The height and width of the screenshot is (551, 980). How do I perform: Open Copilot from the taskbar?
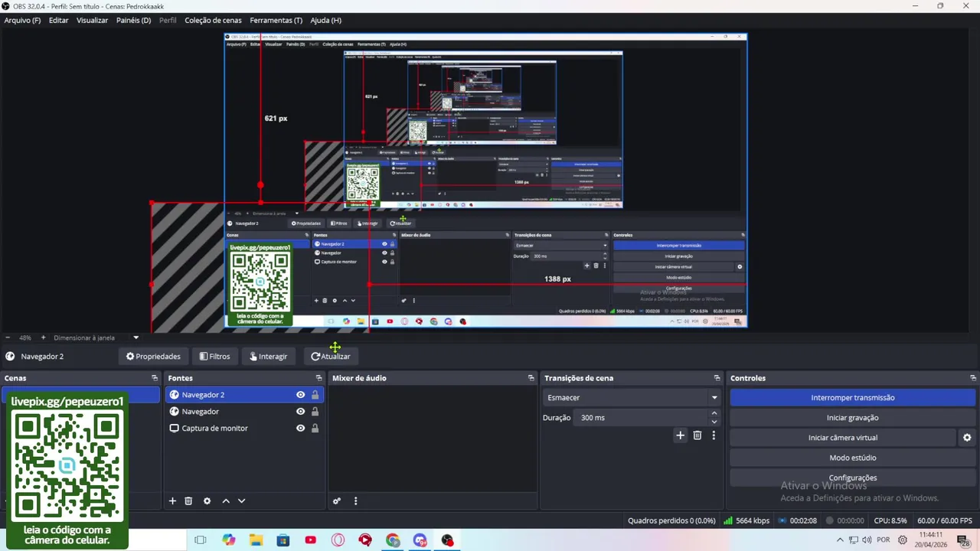tap(229, 540)
